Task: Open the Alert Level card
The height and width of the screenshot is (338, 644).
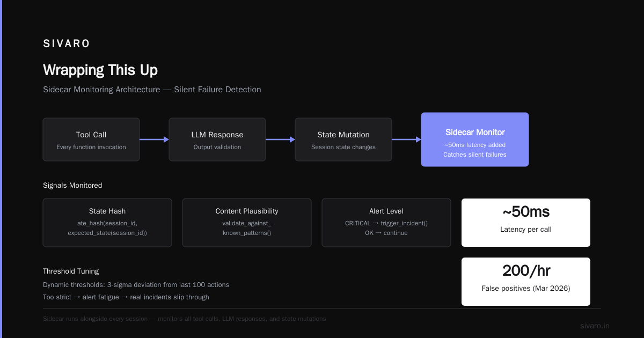Action: pos(386,223)
